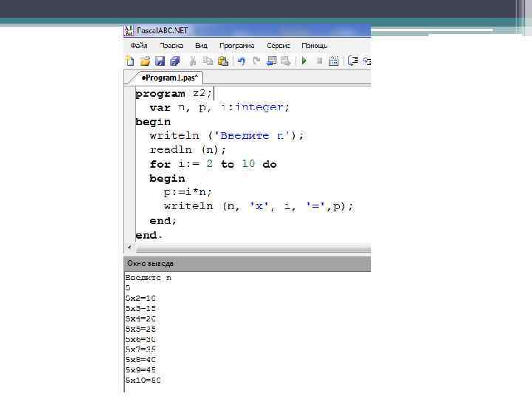Click 'Введите n' in output window

[149, 278]
